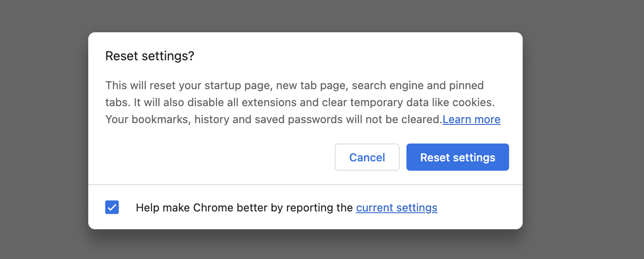Select the white outlined Cancel button

(x=367, y=158)
